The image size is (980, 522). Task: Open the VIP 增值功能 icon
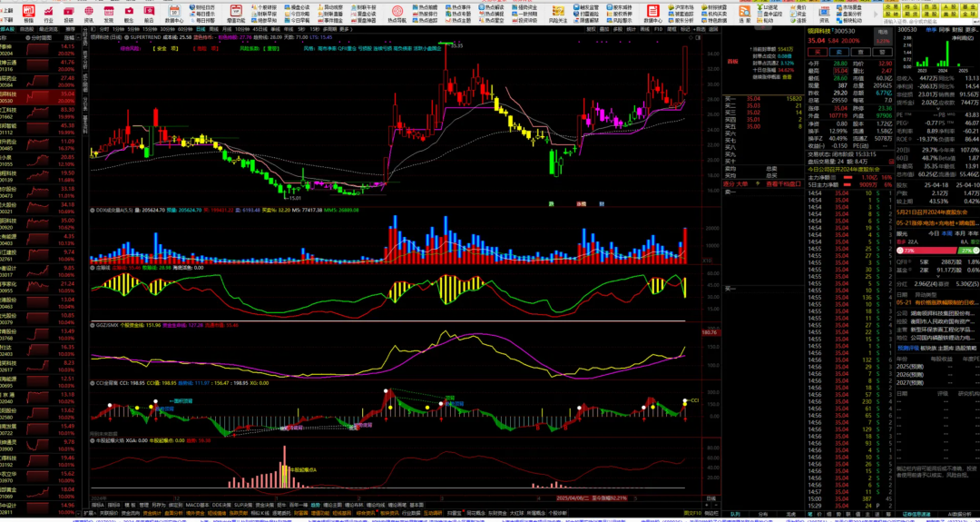pos(236,13)
